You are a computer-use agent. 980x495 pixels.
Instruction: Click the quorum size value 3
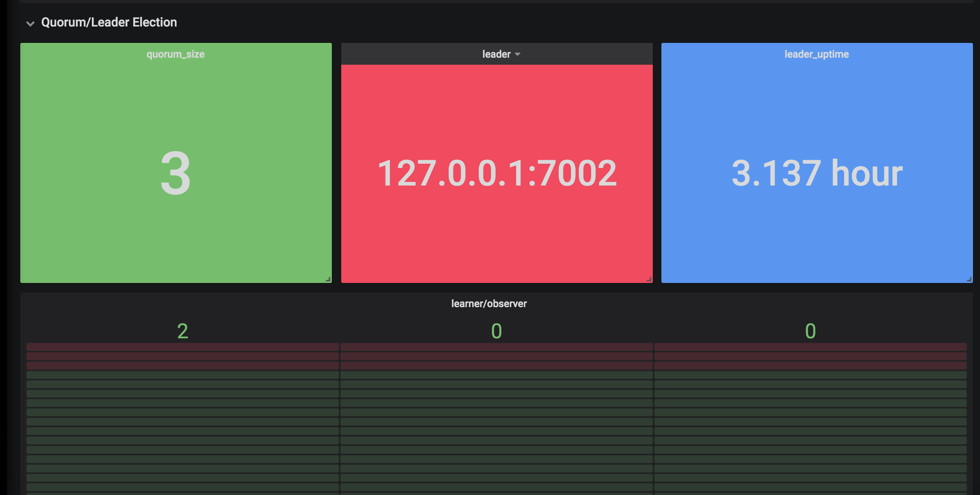coord(176,173)
